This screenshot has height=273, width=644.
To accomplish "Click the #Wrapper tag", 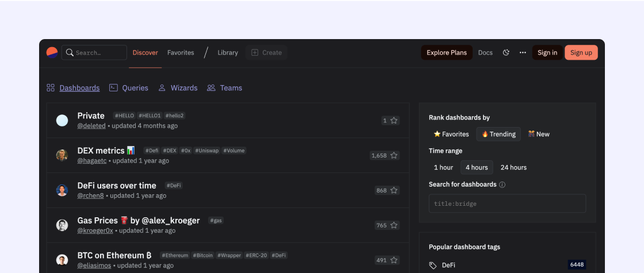I will pyautogui.click(x=229, y=255).
